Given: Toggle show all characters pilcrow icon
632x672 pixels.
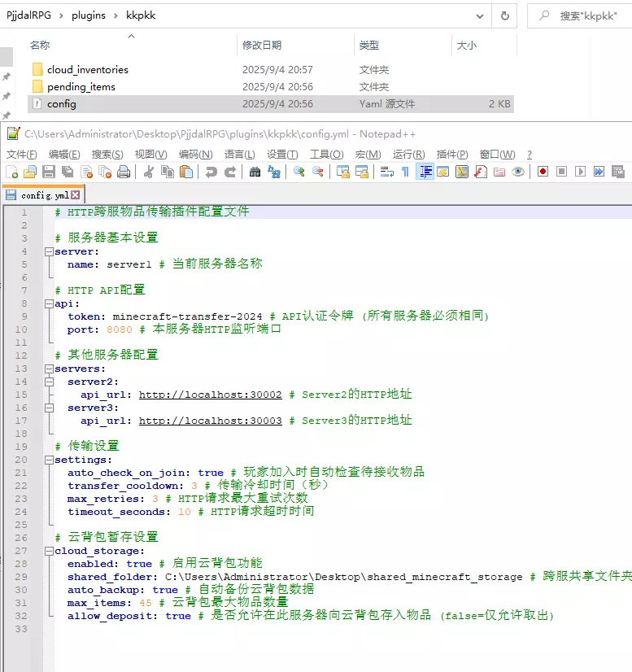Looking at the screenshot, I should pyautogui.click(x=405, y=172).
